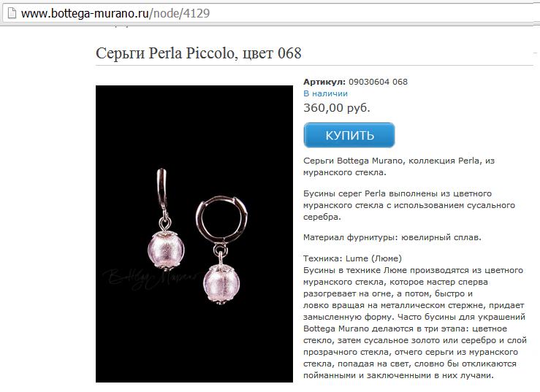This screenshot has height=392, width=540.
Task: Click the 'Серьги Bottega Murano, коллекция Perla' paragraph
Action: click(x=399, y=166)
